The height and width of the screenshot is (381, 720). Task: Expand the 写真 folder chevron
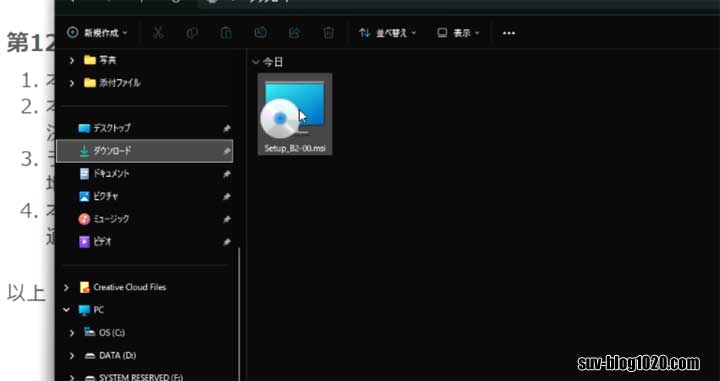[x=72, y=60]
